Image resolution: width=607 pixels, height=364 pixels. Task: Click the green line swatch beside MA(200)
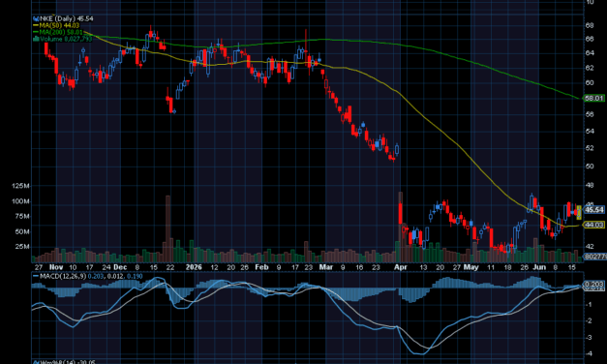pyautogui.click(x=36, y=32)
